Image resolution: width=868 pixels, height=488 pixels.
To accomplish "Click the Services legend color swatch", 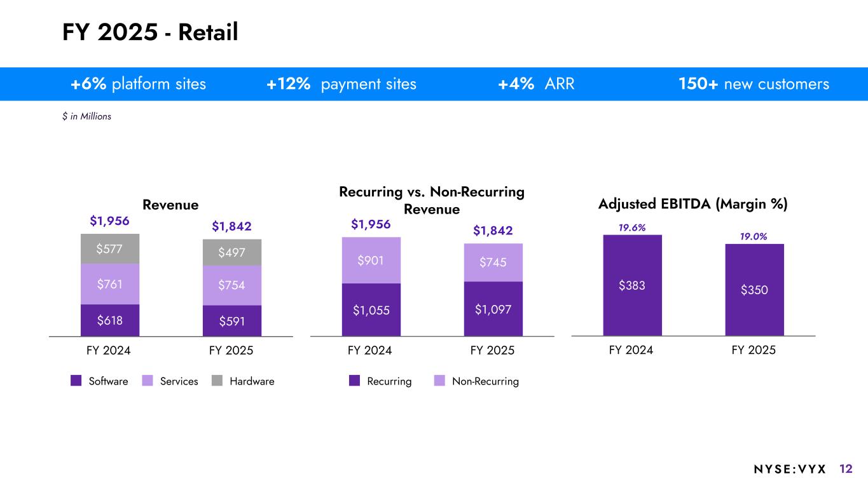I will coord(148,381).
